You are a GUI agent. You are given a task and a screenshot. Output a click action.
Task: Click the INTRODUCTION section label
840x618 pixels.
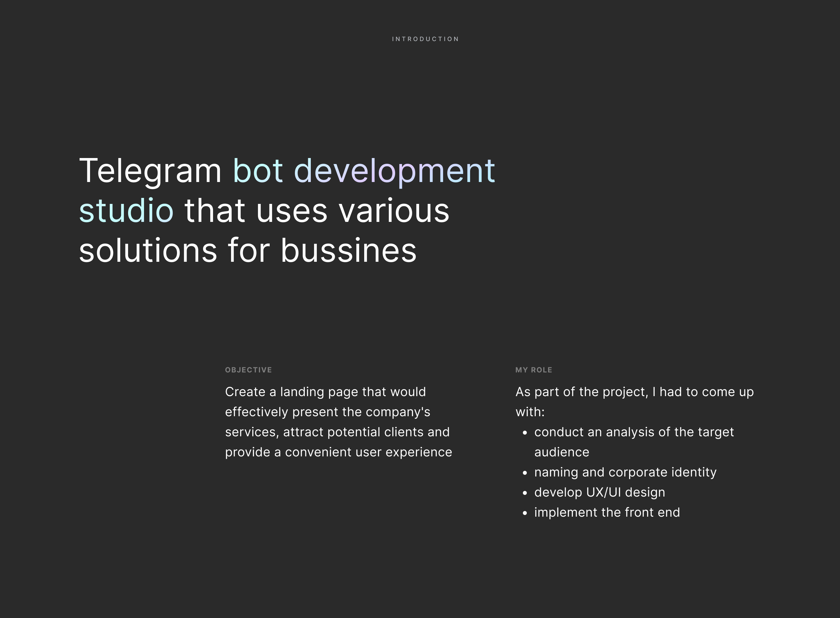pyautogui.click(x=425, y=39)
